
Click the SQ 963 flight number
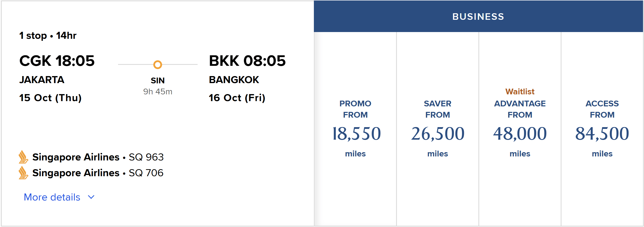pos(146,157)
